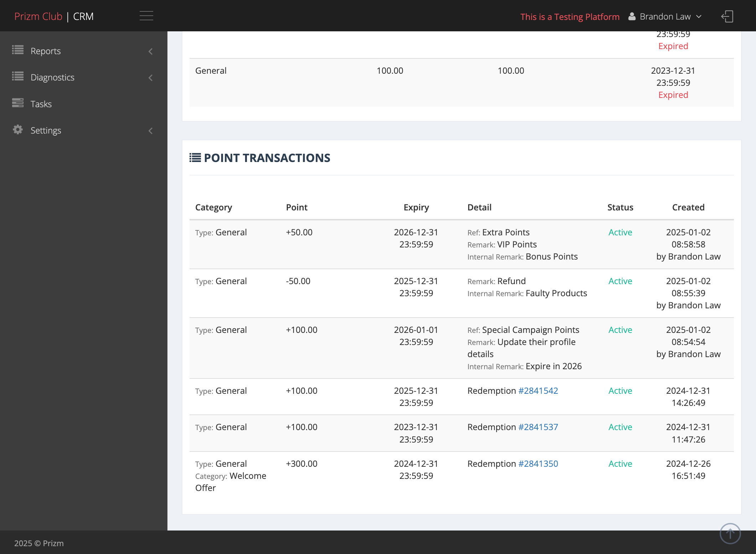Screen dimensions: 756x554
Task: Click the Settings gear icon in sidebar
Action: (18, 130)
